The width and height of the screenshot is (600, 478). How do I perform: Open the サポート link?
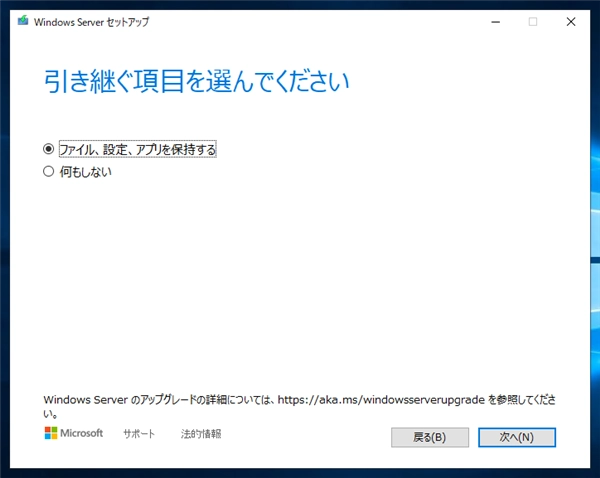click(x=139, y=434)
